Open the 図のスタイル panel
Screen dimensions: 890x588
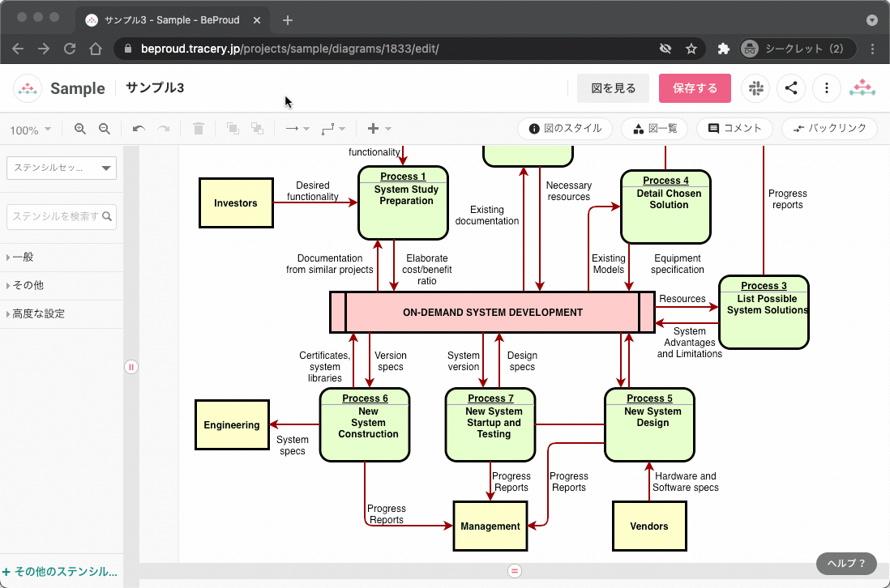click(565, 128)
